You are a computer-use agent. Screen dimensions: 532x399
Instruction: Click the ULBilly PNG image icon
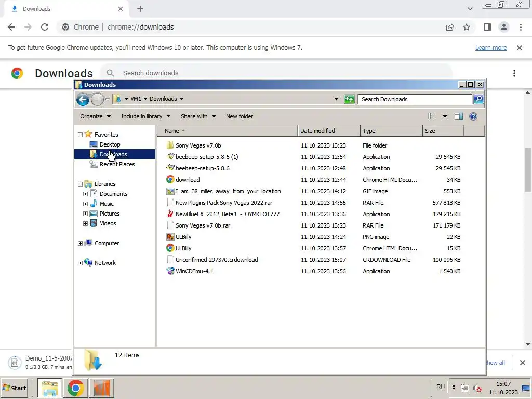pyautogui.click(x=170, y=237)
